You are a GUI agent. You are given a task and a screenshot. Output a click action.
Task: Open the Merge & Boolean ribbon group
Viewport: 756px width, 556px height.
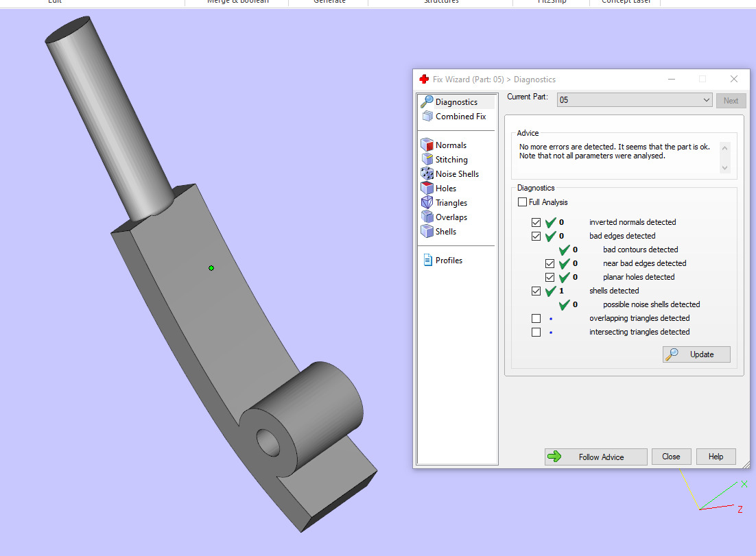click(x=238, y=2)
